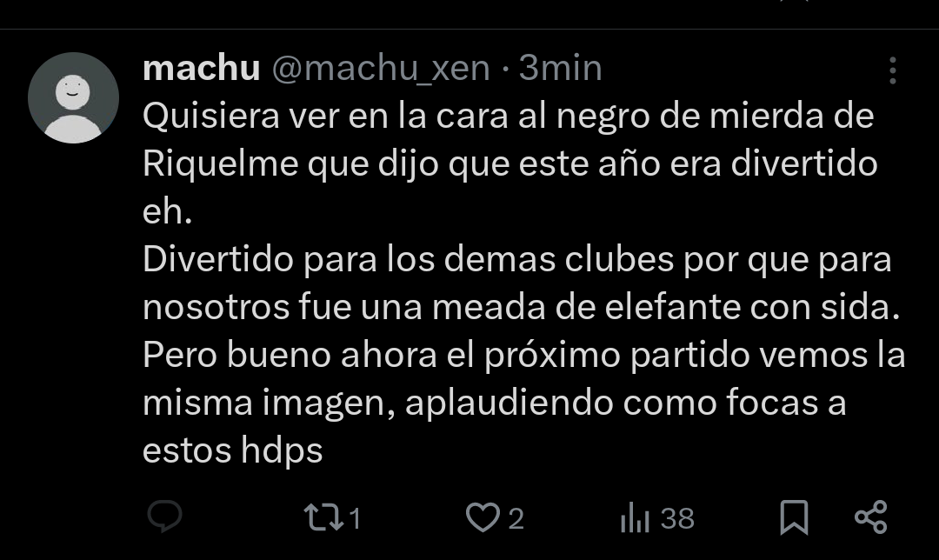Open the @machu_xen handle link
Image resolution: width=939 pixels, height=560 pixels.
pyautogui.click(x=381, y=69)
